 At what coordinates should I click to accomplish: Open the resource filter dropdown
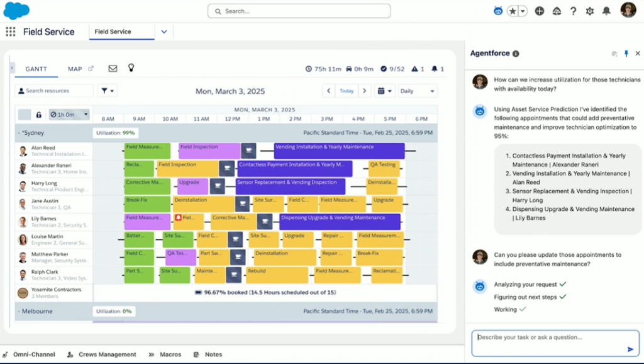pos(107,91)
